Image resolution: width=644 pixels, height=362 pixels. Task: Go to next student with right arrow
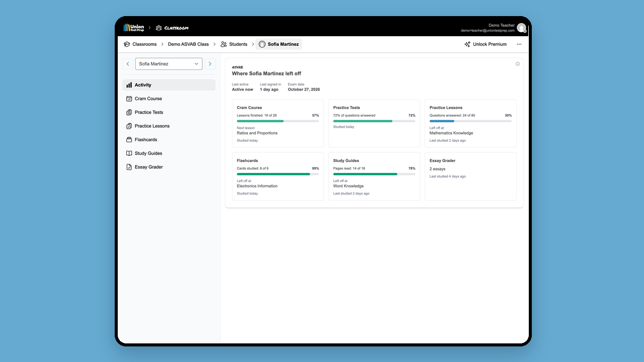coord(210,64)
